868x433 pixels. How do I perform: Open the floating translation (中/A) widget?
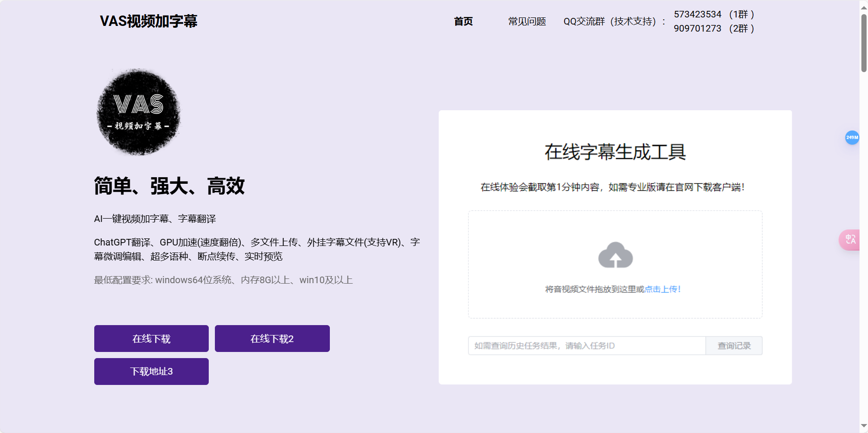pos(850,240)
